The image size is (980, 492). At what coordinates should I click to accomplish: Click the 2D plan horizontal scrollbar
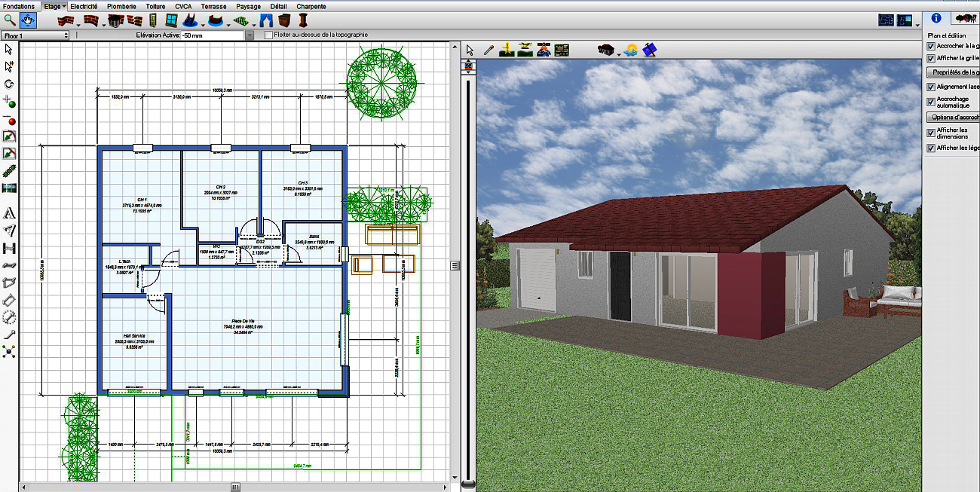point(236,487)
